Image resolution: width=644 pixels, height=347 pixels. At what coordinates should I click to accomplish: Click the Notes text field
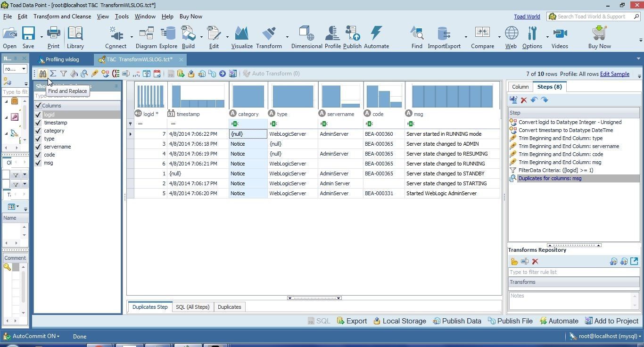pyautogui.click(x=573, y=300)
